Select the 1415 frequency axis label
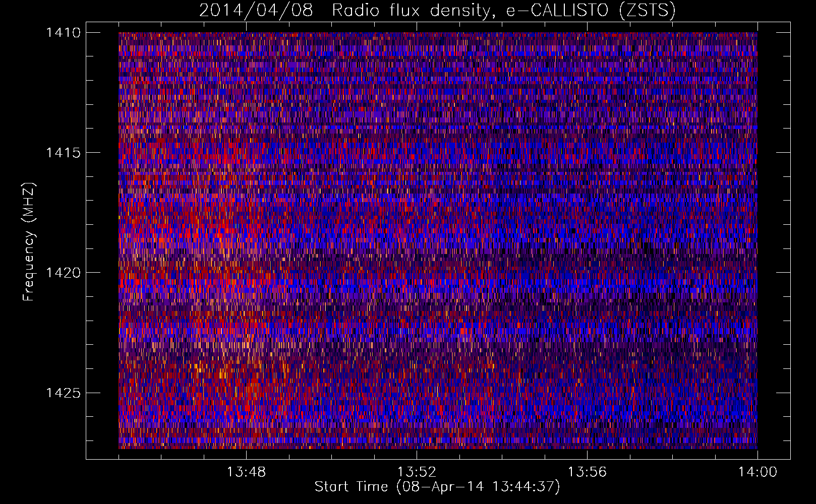Image resolution: width=816 pixels, height=504 pixels. click(64, 153)
